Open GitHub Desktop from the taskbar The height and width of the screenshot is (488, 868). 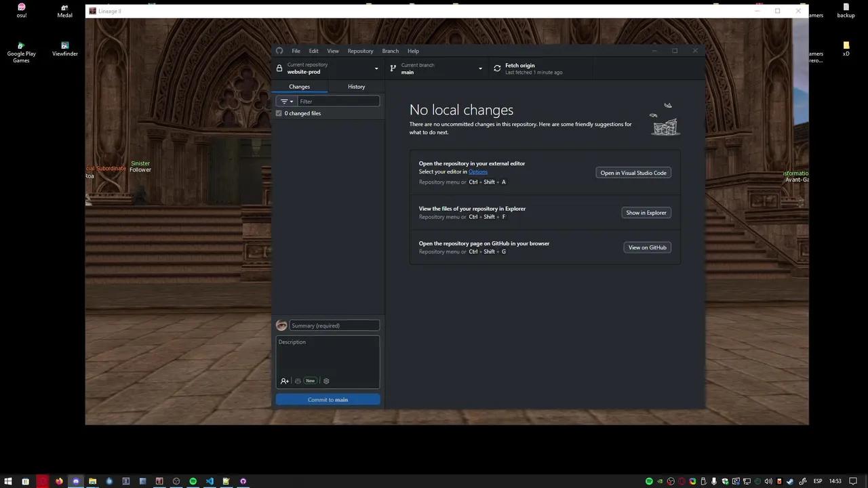(243, 481)
